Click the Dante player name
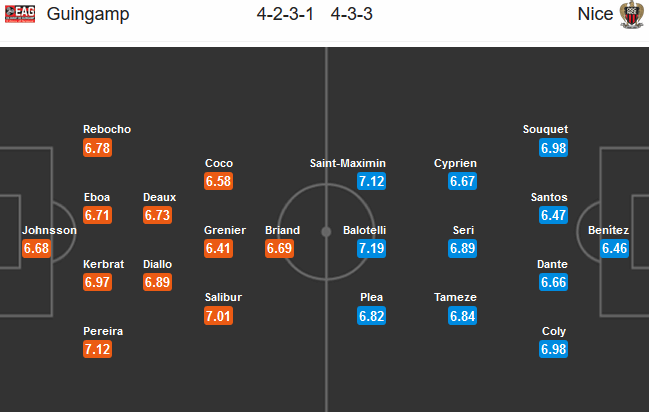This screenshot has width=649, height=412. [552, 263]
